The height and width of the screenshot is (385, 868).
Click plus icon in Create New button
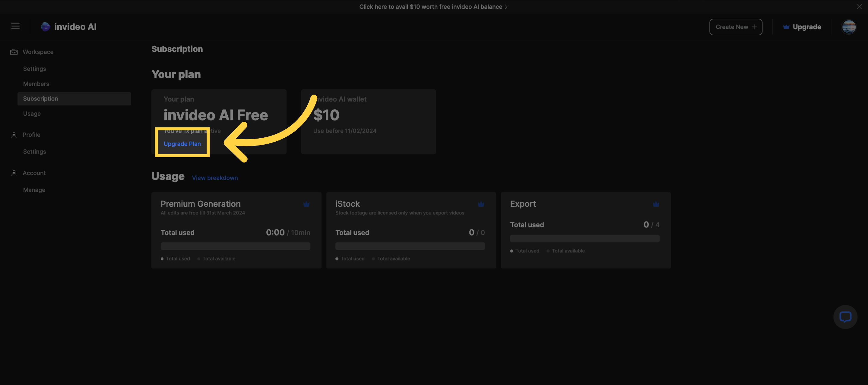[x=754, y=27]
